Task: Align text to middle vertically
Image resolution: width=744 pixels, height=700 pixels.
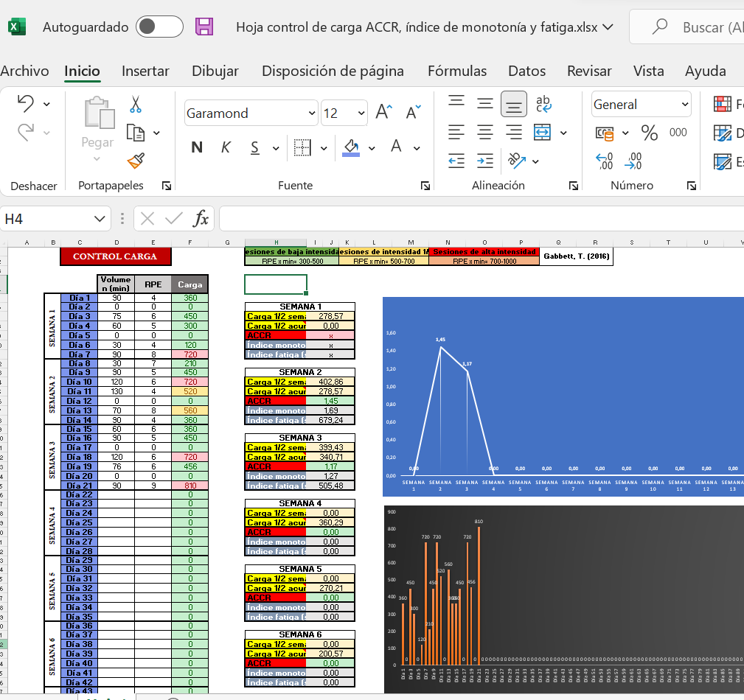Action: (x=485, y=103)
